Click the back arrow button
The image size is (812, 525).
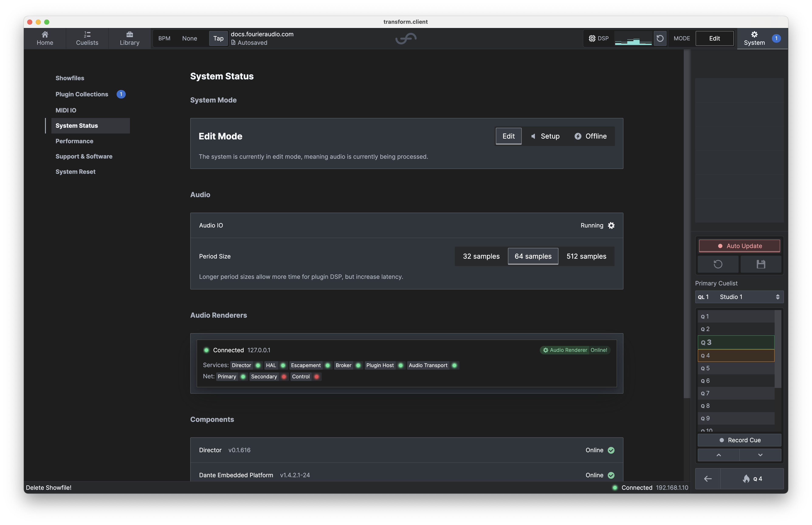(708, 479)
